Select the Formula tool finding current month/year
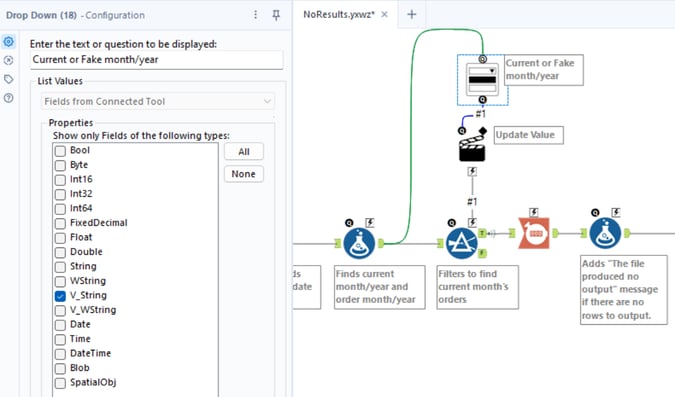This screenshot has width=675, height=397. point(359,243)
